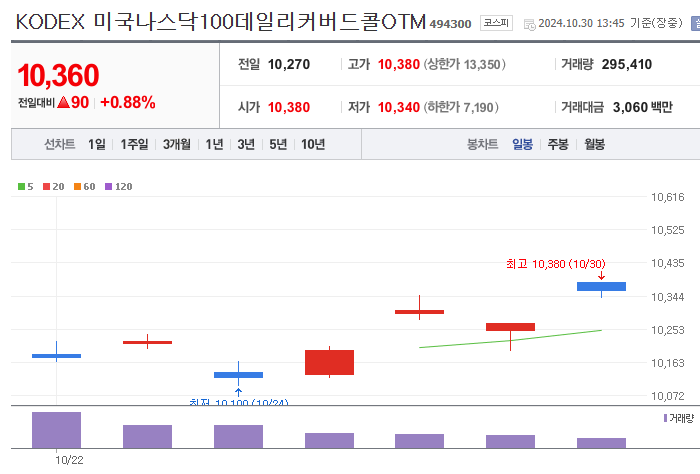Click the green 5-day moving average swatch
Image resolution: width=700 pixels, height=474 pixels.
pyautogui.click(x=21, y=187)
